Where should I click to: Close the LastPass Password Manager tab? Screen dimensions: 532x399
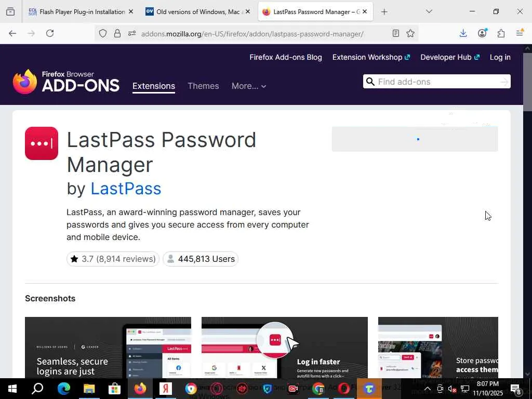click(x=365, y=11)
